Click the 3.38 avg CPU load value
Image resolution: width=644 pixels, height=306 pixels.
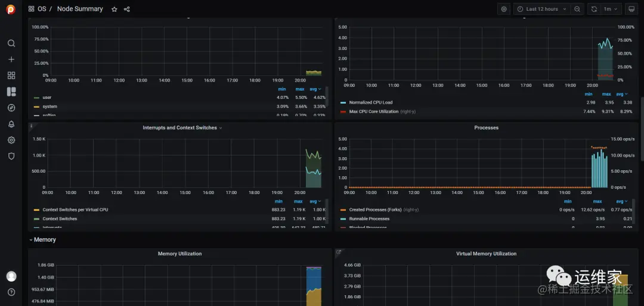coord(628,102)
